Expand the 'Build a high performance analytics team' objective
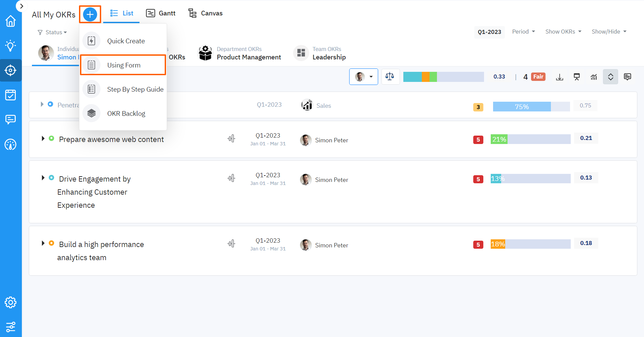The image size is (644, 337). [43, 243]
